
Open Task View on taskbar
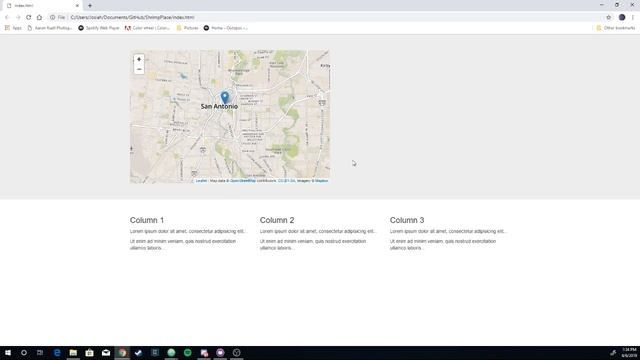tap(40, 353)
